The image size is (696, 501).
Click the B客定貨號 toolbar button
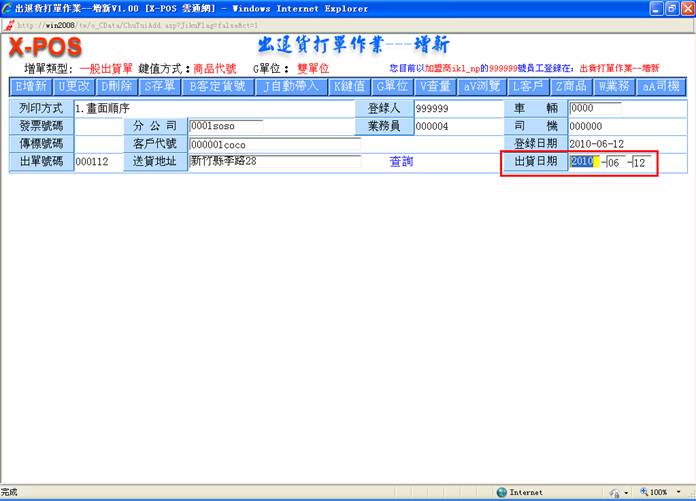217,86
